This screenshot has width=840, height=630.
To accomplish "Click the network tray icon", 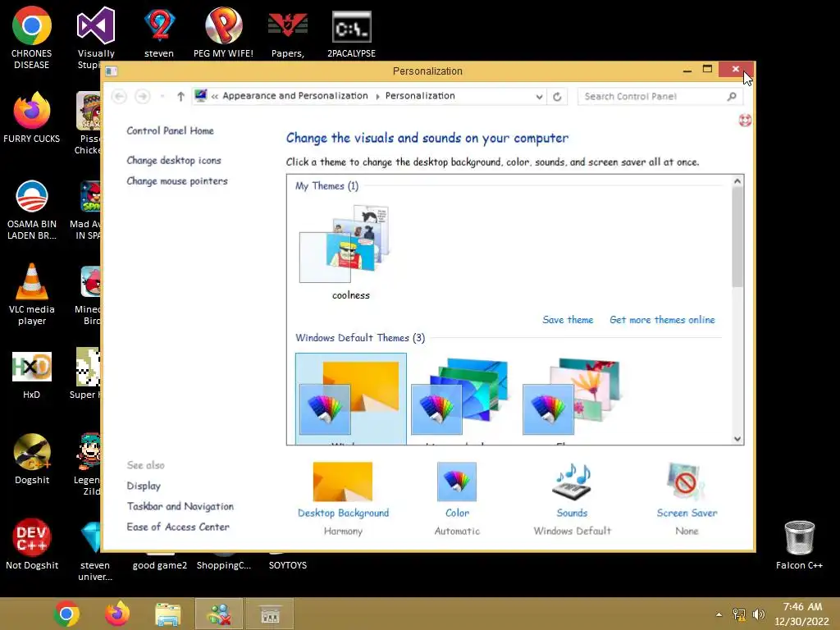I will (x=739, y=614).
